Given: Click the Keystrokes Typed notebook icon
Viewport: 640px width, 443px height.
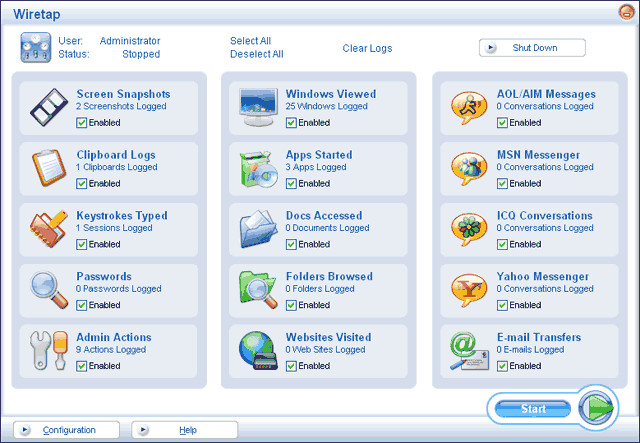Looking at the screenshot, I should (x=49, y=229).
